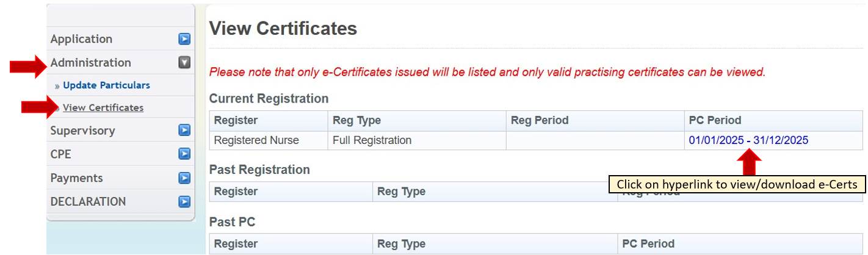The height and width of the screenshot is (255, 868).
Task: Open the Application menu section
Action: tap(81, 39)
